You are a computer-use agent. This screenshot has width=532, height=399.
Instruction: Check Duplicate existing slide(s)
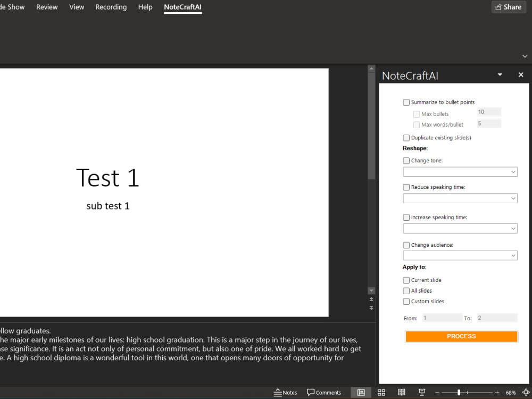click(406, 138)
